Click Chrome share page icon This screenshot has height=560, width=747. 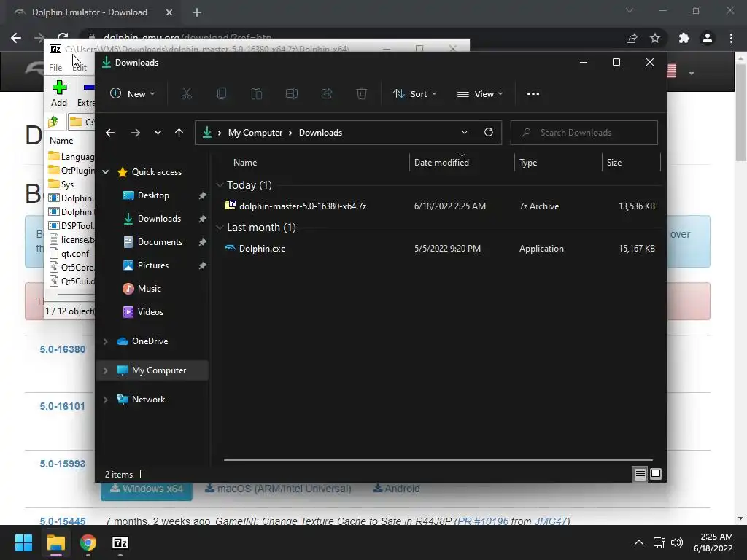(x=632, y=38)
